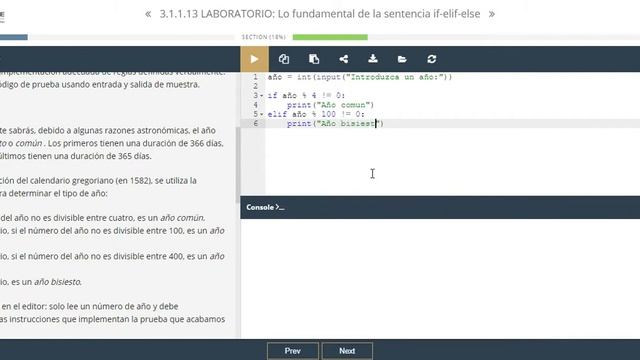Image resolution: width=640 pixels, height=360 pixels.
Task: Click the copy code icon in editor toolbar
Action: point(284,59)
